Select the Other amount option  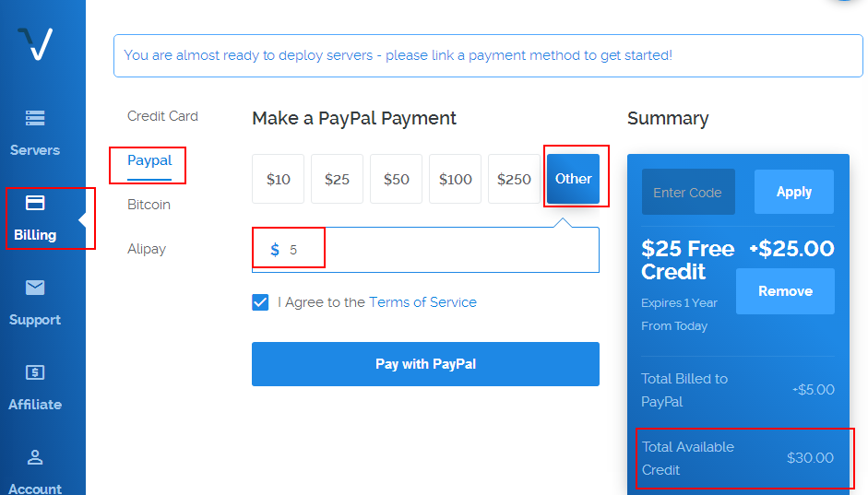(573, 179)
